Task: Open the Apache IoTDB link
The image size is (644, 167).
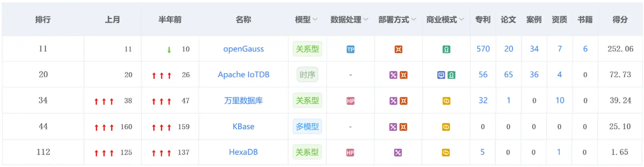Action: [x=243, y=75]
